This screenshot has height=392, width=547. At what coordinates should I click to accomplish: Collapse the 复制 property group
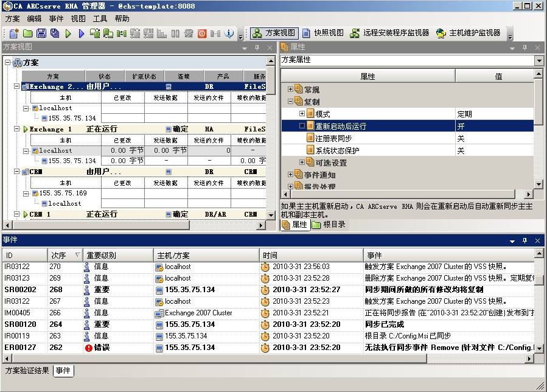290,101
